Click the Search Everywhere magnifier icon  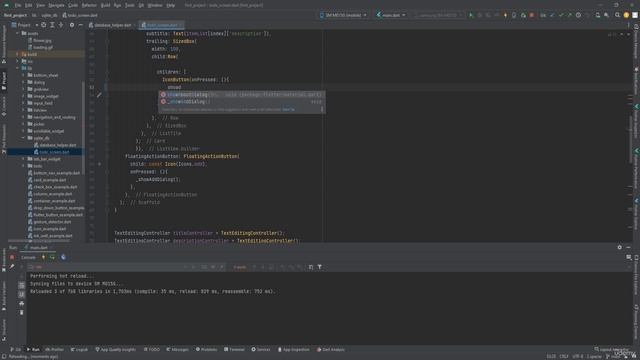[617, 15]
